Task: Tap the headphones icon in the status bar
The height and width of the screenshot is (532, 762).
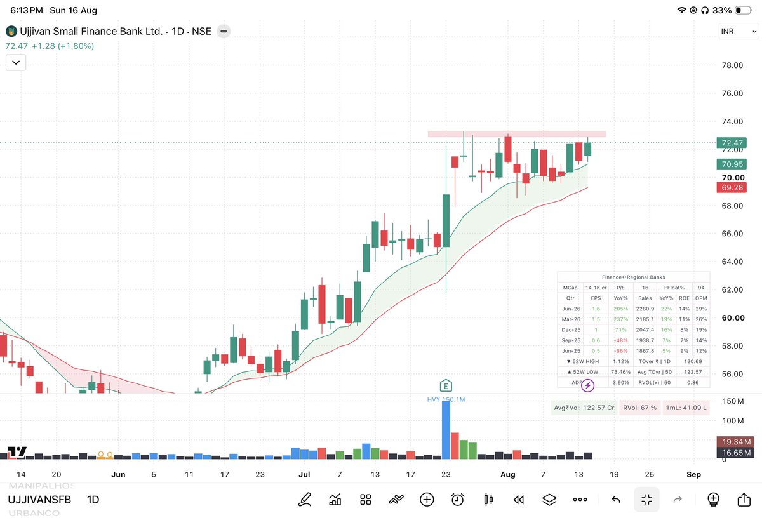Action: click(706, 10)
